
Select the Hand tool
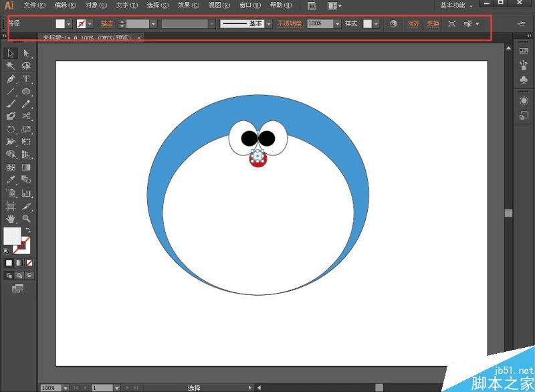point(11,219)
